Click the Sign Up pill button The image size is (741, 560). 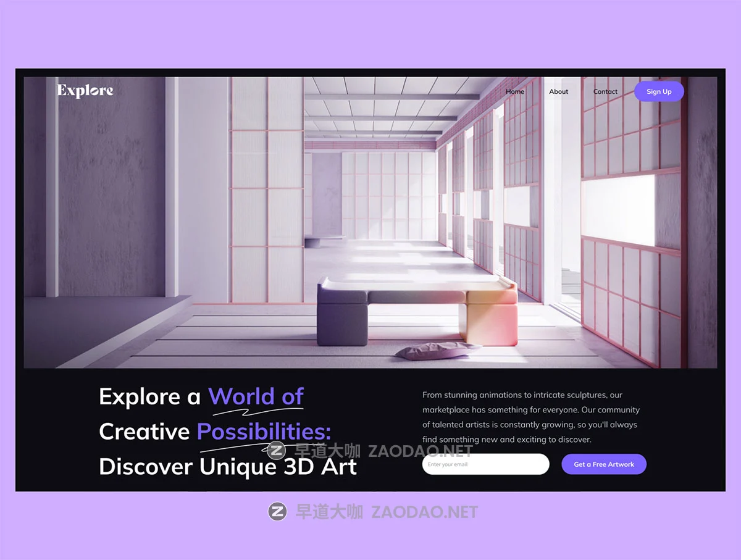658,91
